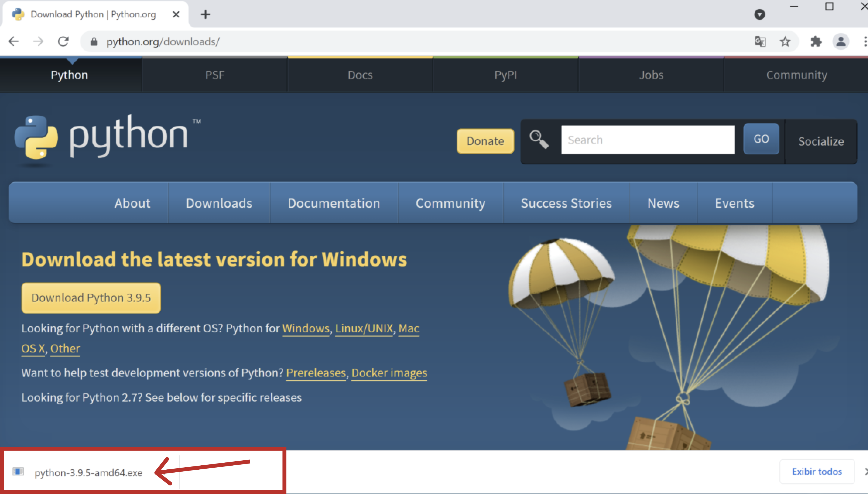Click the magnifying glass search icon
The height and width of the screenshot is (494, 868).
click(539, 139)
